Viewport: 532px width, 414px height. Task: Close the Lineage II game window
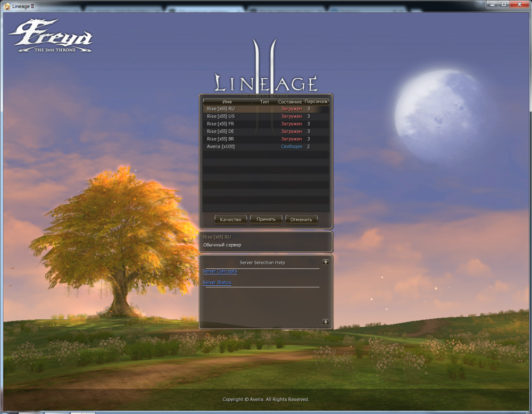click(520, 4)
